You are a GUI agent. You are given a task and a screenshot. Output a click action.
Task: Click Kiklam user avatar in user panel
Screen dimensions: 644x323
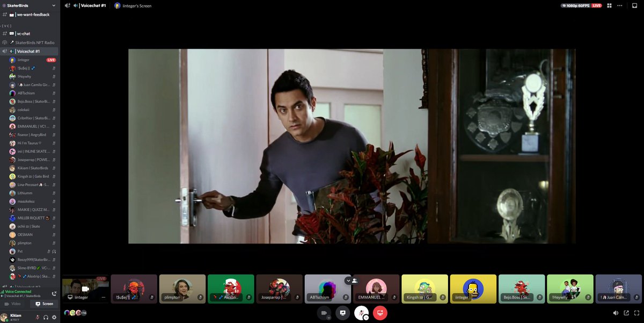(4, 317)
